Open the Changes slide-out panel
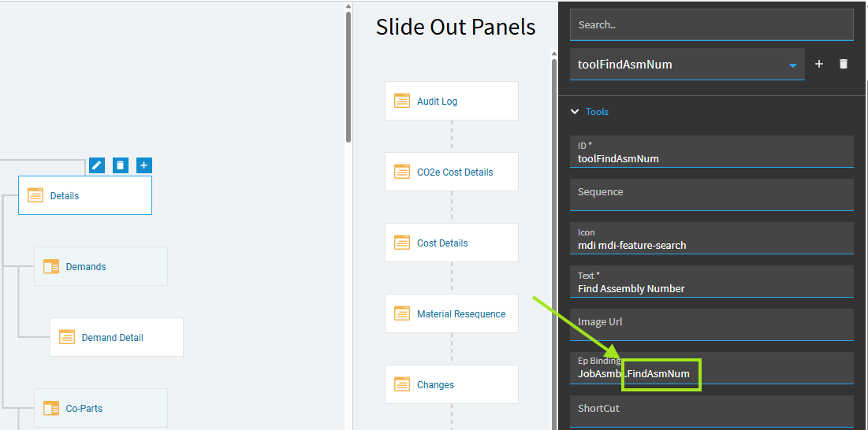The height and width of the screenshot is (430, 868). pyautogui.click(x=435, y=384)
